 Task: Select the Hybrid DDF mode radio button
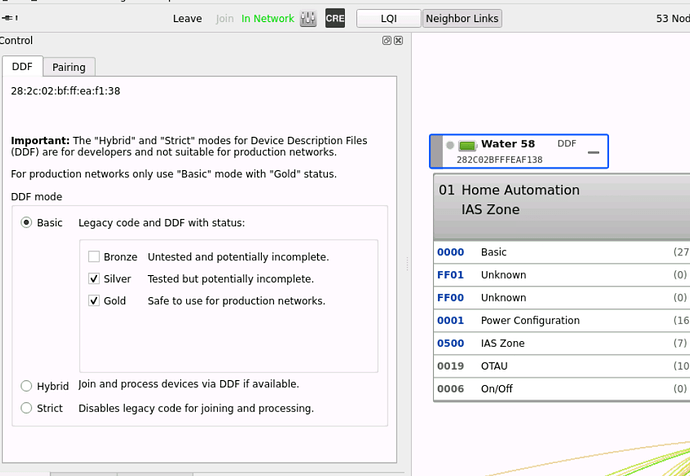point(26,386)
